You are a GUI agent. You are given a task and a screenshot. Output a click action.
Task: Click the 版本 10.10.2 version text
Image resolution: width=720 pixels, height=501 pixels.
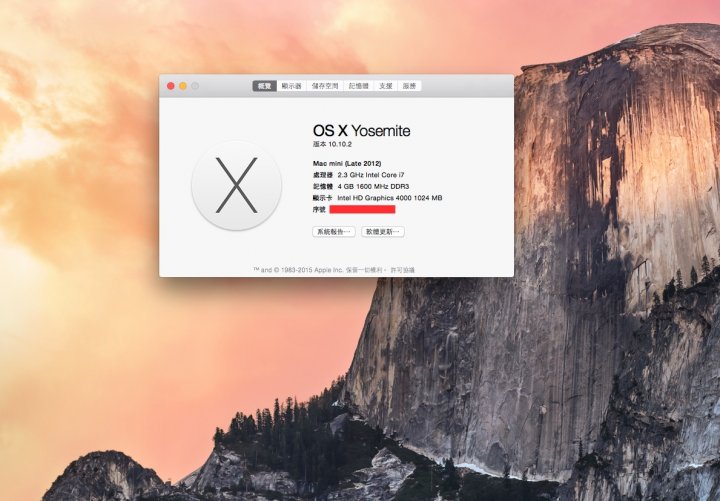[x=332, y=144]
